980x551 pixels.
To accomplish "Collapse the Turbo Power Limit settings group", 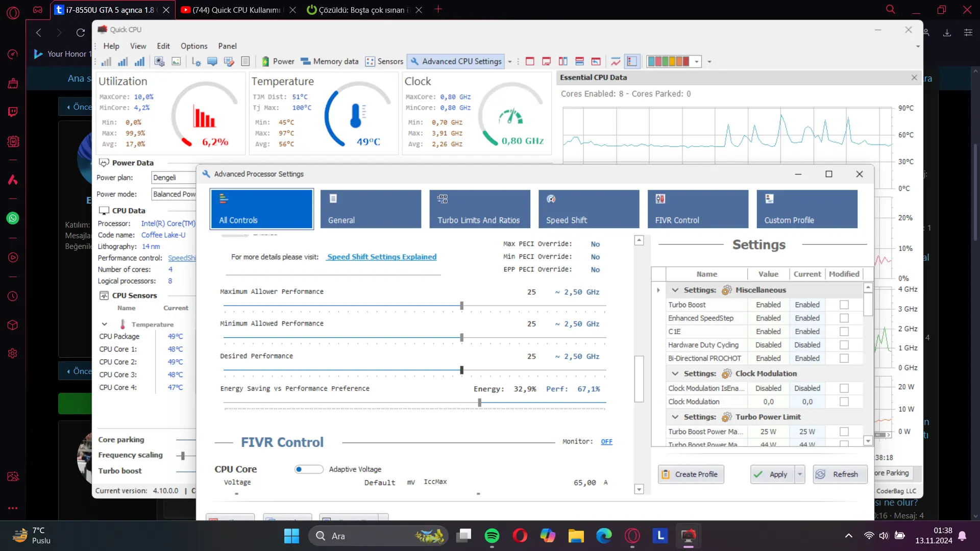I will click(675, 417).
